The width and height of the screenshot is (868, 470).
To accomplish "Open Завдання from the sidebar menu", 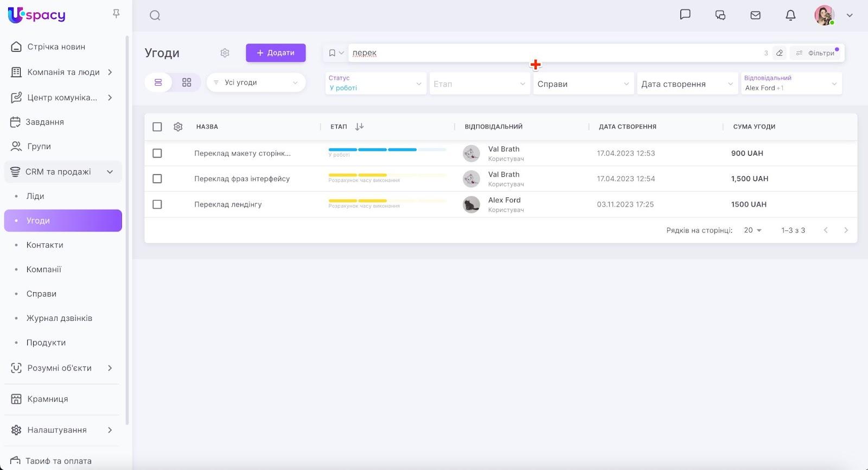I will [45, 122].
